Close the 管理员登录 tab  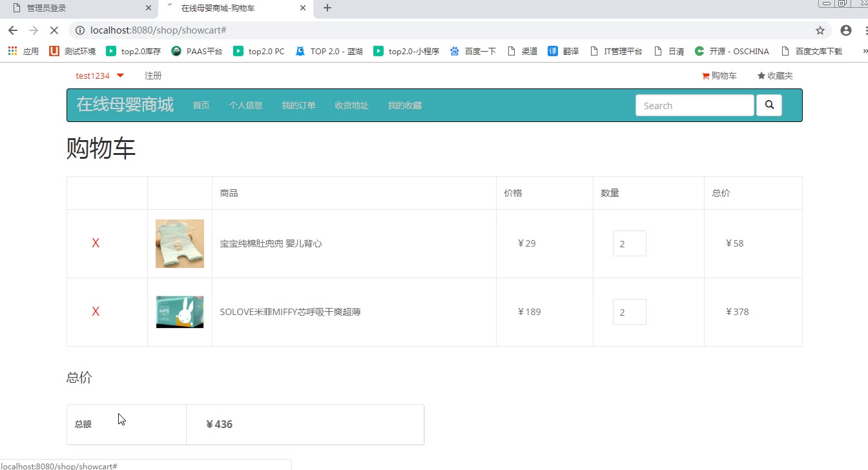tap(149, 8)
